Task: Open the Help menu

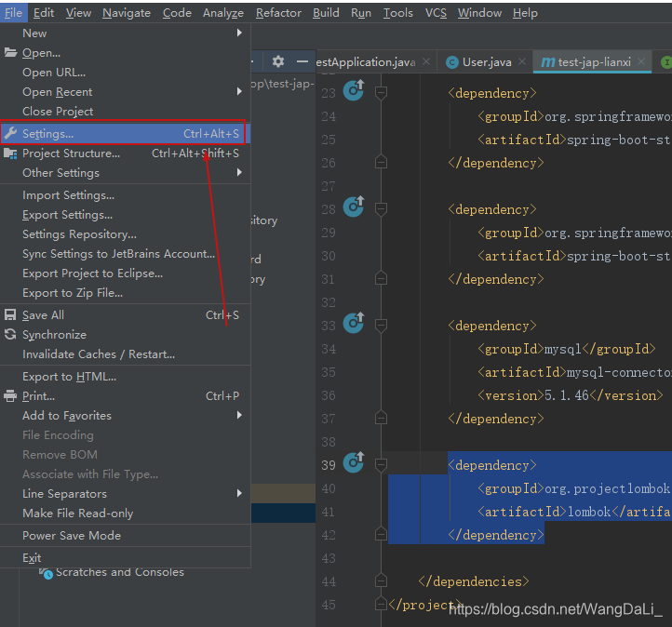Action: tap(526, 13)
